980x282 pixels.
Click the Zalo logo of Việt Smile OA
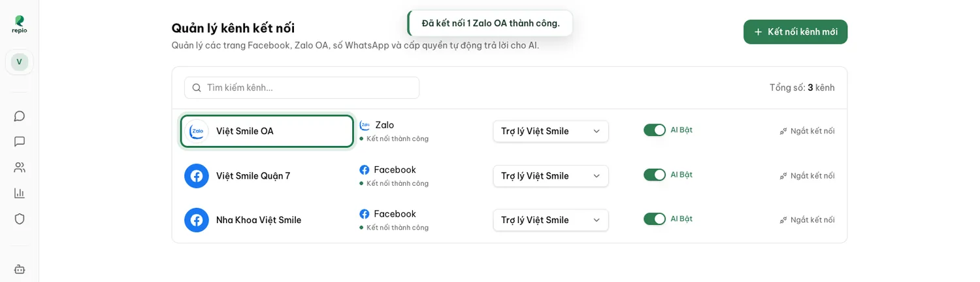point(197,132)
